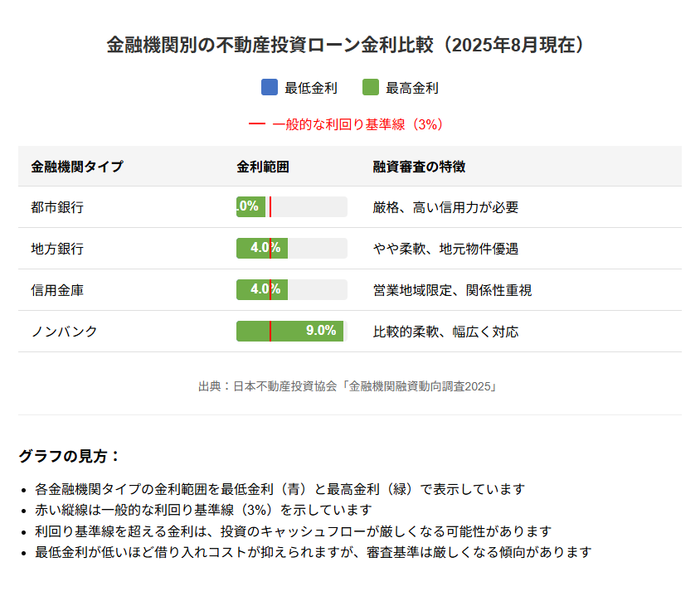Click the chart title about 不動産投資ローン金利比較
This screenshot has width=700, height=596.
coord(349,45)
